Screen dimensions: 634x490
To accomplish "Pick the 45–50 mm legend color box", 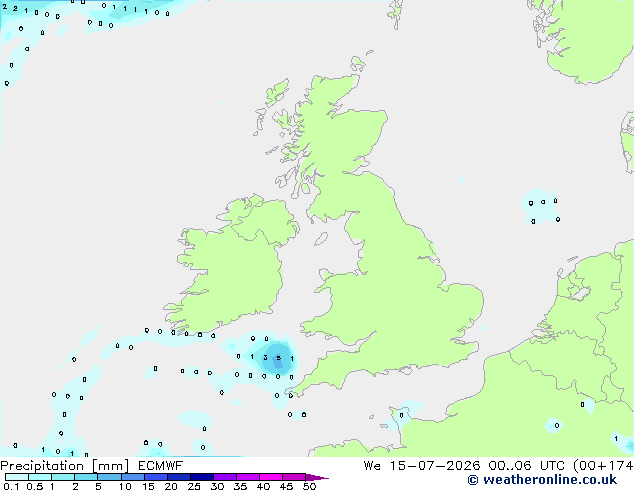I will [x=294, y=477].
